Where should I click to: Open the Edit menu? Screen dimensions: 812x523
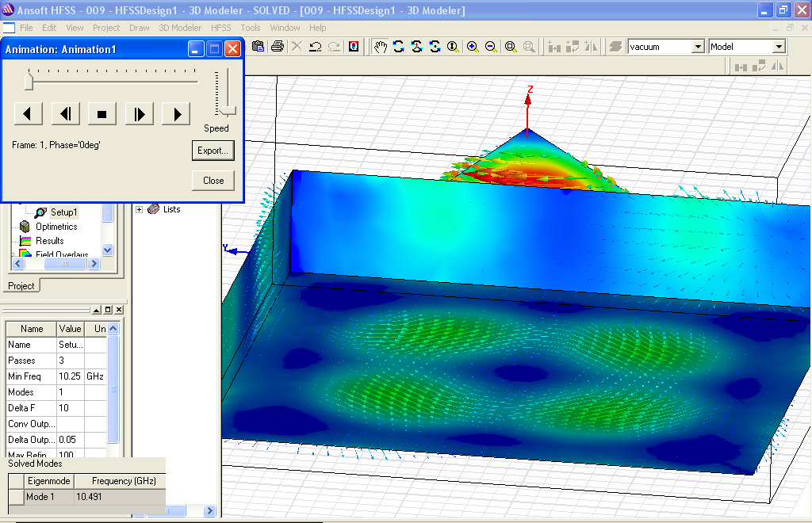49,28
